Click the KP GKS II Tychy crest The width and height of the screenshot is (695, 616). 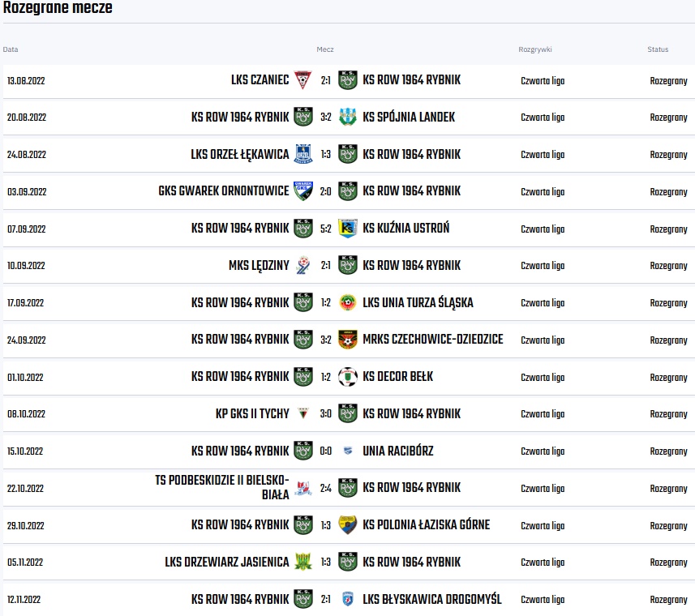[302, 413]
